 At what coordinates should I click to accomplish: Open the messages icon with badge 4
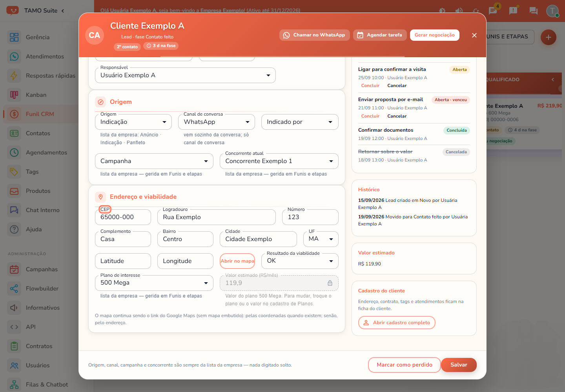[493, 11]
